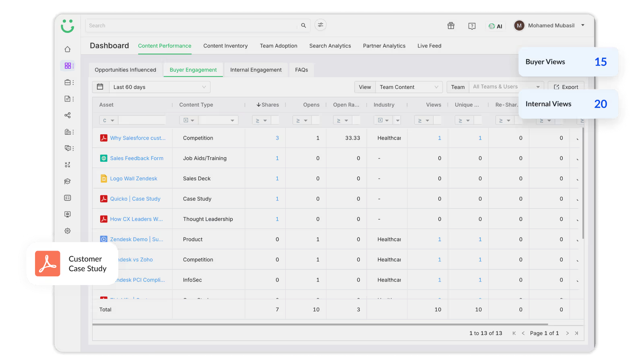Open the briefcase icon in sidebar
Image resolution: width=644 pixels, height=362 pixels.
point(68,82)
